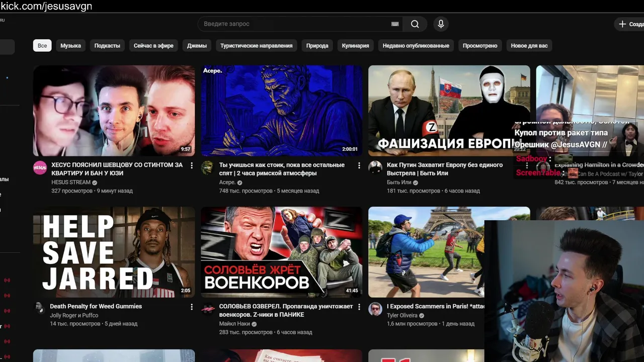Open title Death Penalty for Weed Gummies

[96, 306]
